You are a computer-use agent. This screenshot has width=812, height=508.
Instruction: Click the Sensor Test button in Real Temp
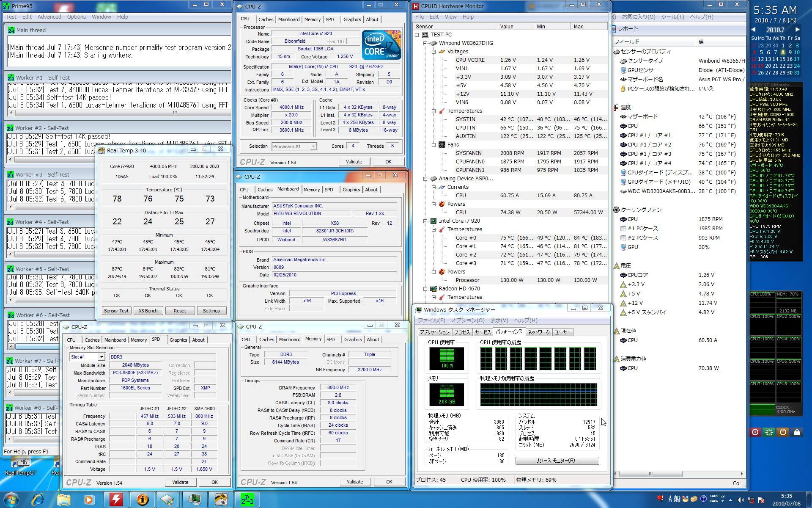point(116,311)
